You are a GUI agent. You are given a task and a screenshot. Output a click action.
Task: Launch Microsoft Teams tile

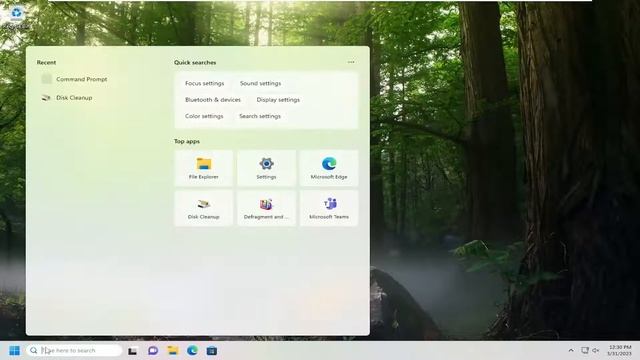(x=329, y=208)
